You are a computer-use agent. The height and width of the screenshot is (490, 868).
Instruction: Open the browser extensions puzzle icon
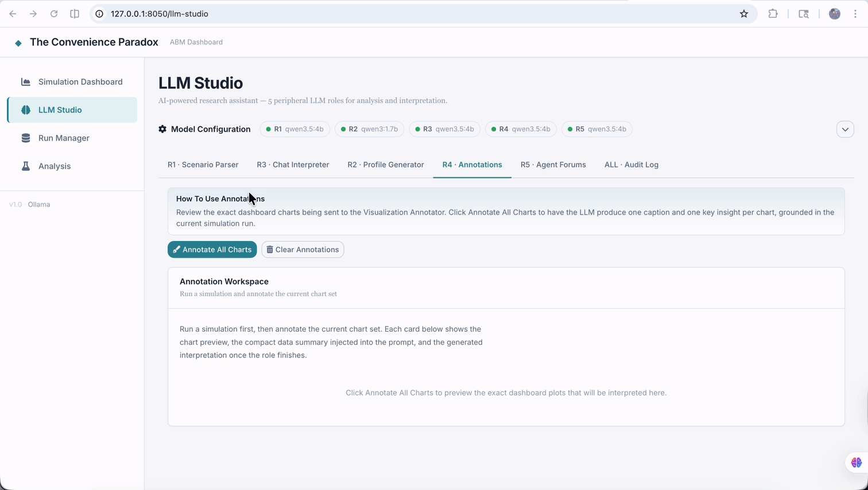click(773, 14)
